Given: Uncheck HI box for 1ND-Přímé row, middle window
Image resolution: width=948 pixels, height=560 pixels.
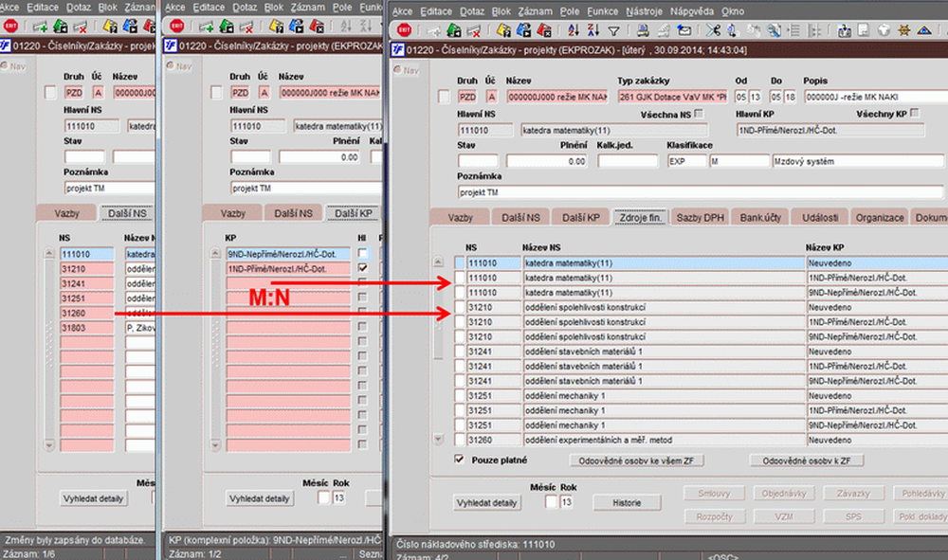Looking at the screenshot, I should coord(362,267).
